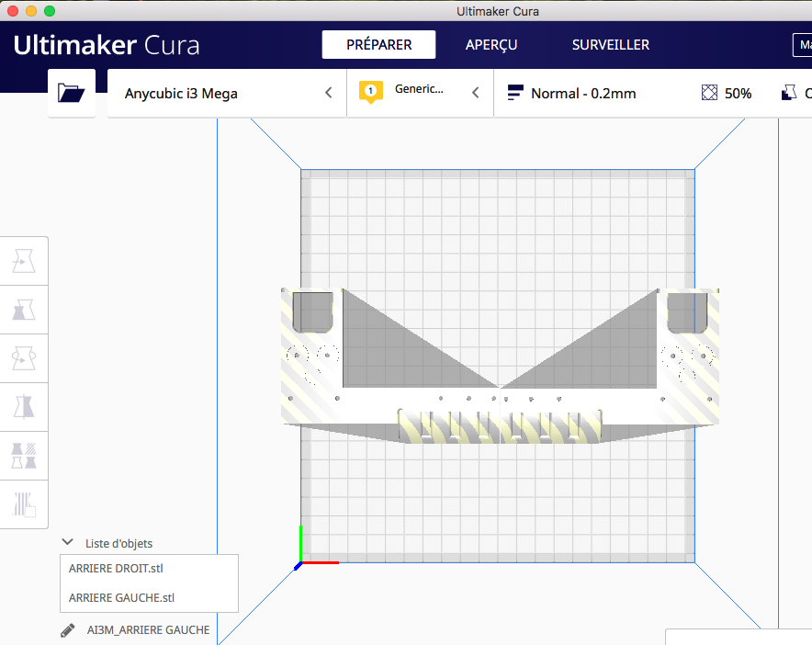Image resolution: width=812 pixels, height=645 pixels.
Task: Select ARRIERE GAUCHE.stl in object list
Action: pyautogui.click(x=149, y=597)
